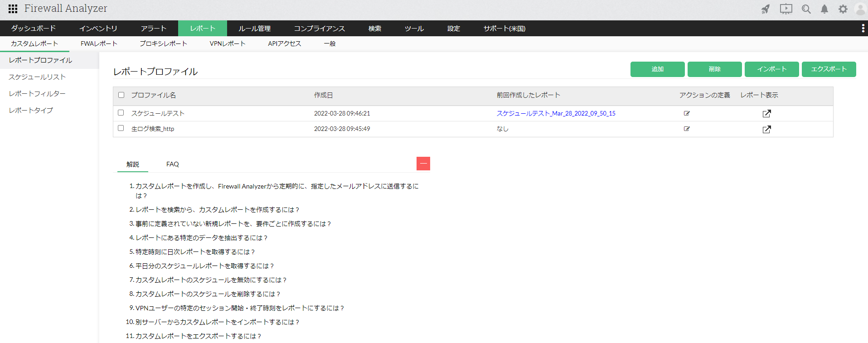
Task: Open help item 9 about VPNユーザー
Action: point(240,308)
